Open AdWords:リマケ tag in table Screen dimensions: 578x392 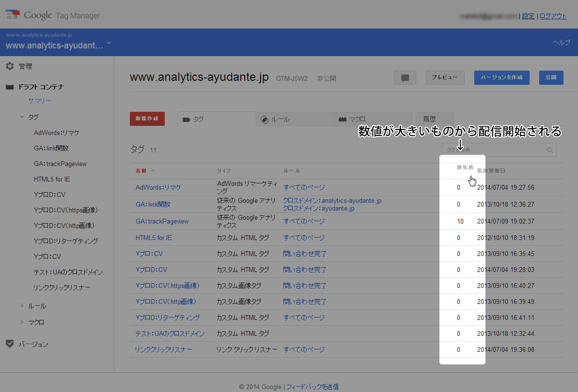point(158,187)
